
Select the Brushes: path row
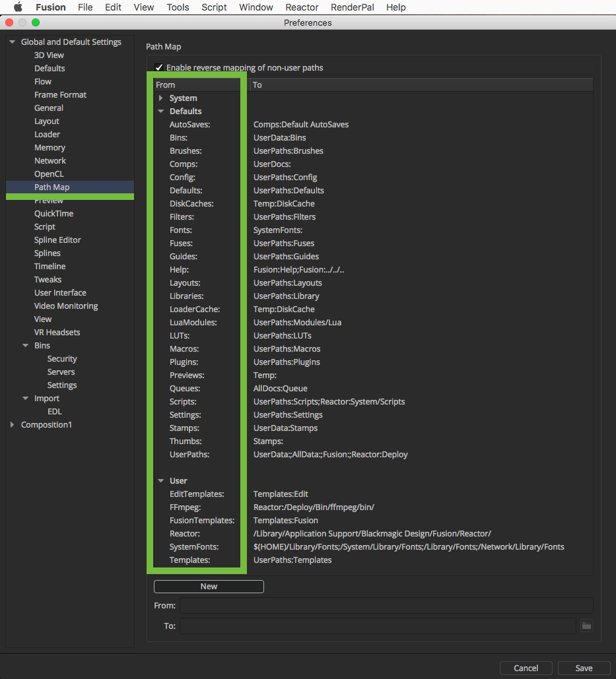click(186, 151)
